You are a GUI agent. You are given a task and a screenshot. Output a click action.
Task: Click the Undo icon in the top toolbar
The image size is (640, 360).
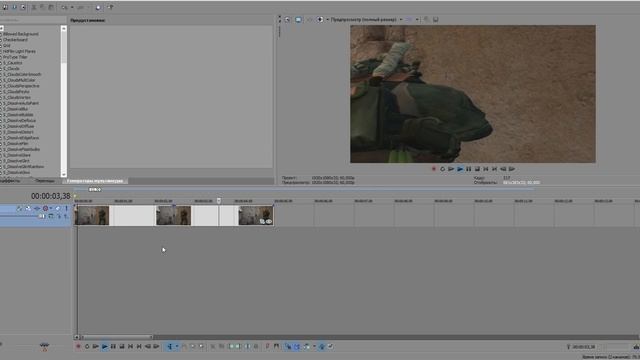point(65,7)
